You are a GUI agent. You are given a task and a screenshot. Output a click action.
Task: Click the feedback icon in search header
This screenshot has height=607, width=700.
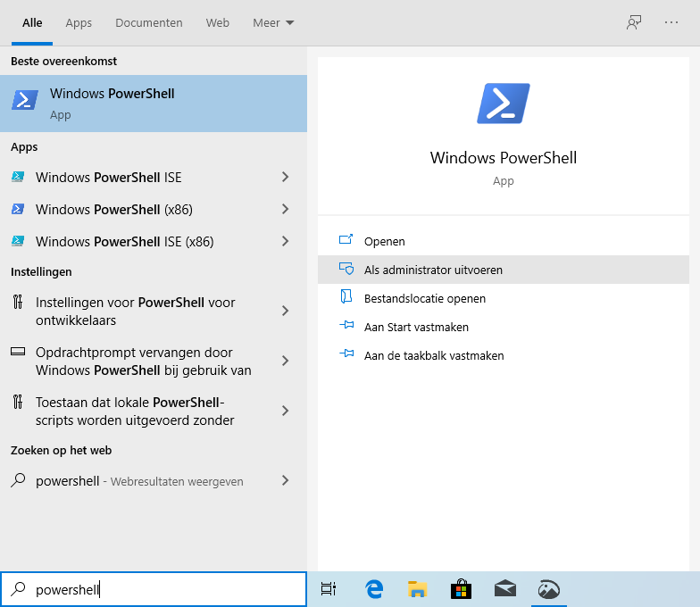634,22
